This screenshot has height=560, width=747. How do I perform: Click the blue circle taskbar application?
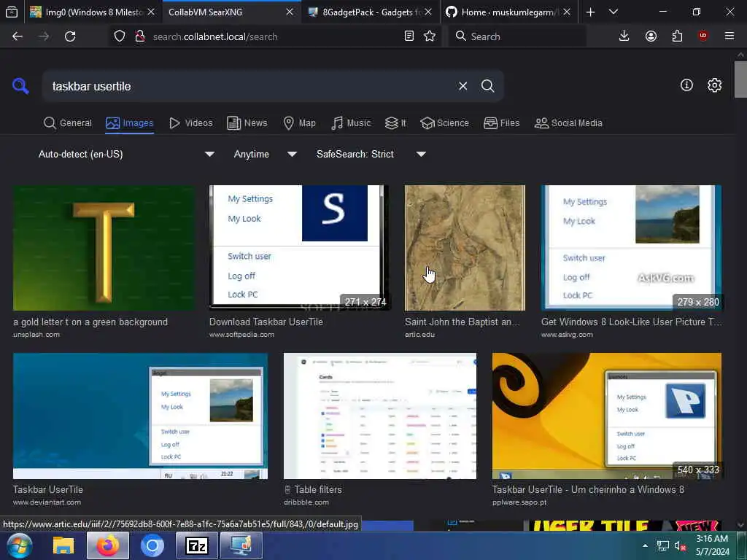pyautogui.click(x=152, y=545)
